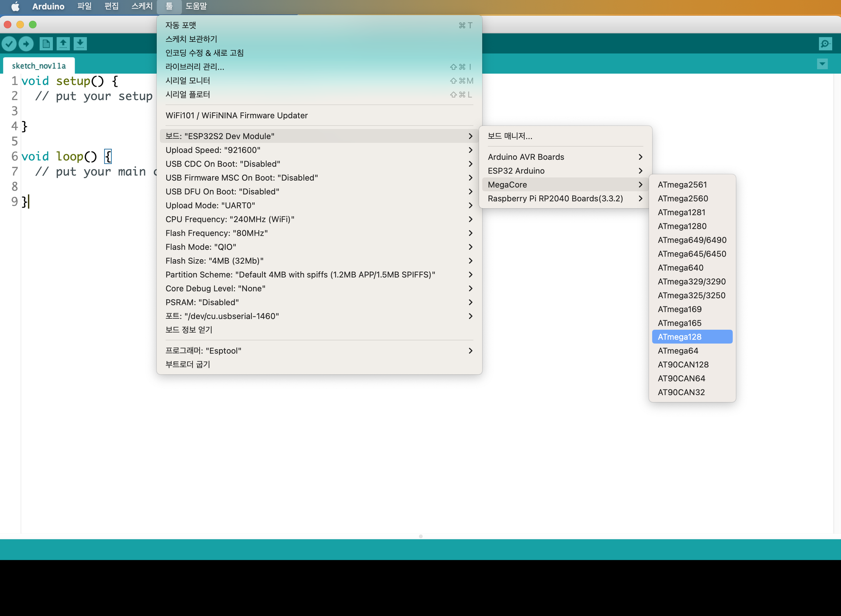Click the Open sketch up-arrow icon
This screenshot has width=841, height=616.
coord(63,44)
